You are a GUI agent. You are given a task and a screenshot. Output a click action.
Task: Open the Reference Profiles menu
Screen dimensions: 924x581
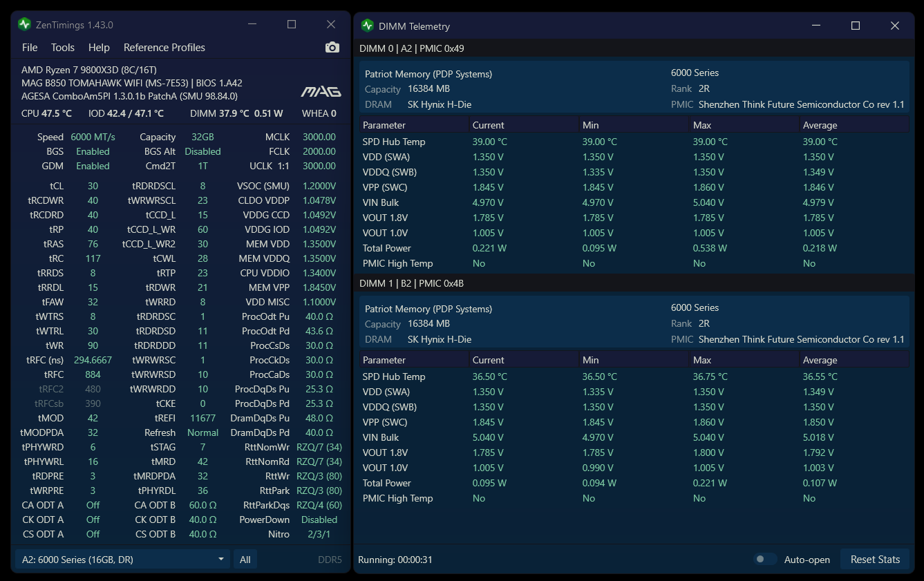click(164, 48)
